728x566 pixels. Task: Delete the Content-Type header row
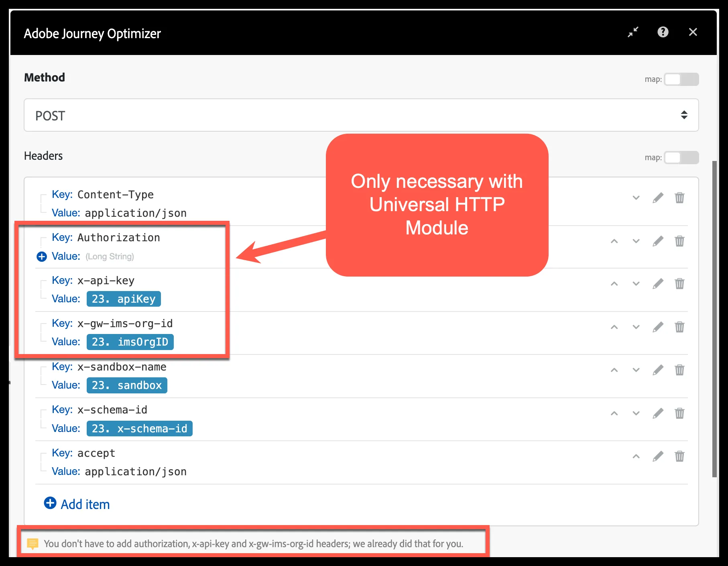(679, 197)
